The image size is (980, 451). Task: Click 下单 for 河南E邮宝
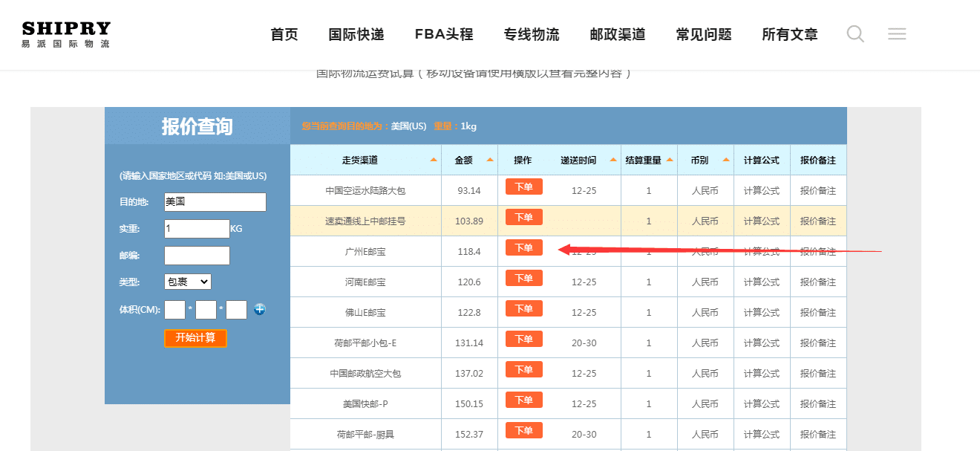pos(524,278)
